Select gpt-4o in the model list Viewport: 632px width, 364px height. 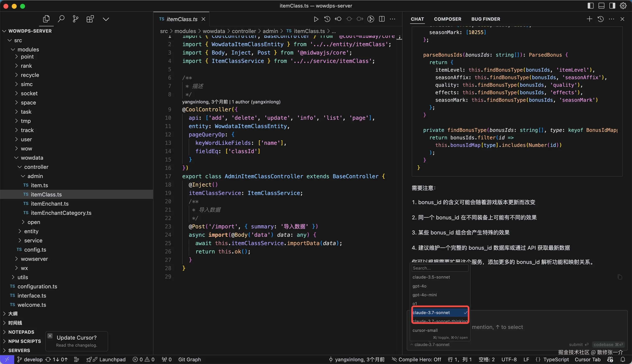(x=419, y=286)
